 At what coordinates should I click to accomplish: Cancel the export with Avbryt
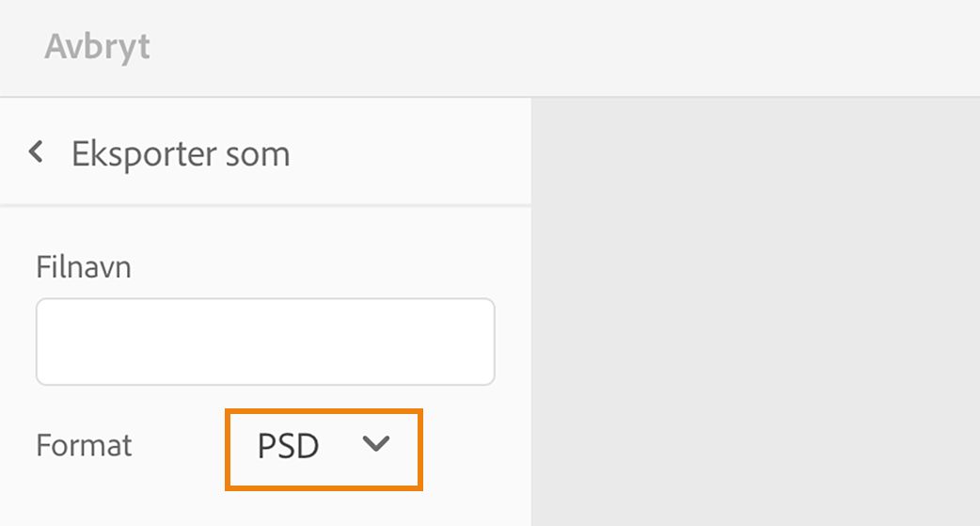pyautogui.click(x=97, y=46)
